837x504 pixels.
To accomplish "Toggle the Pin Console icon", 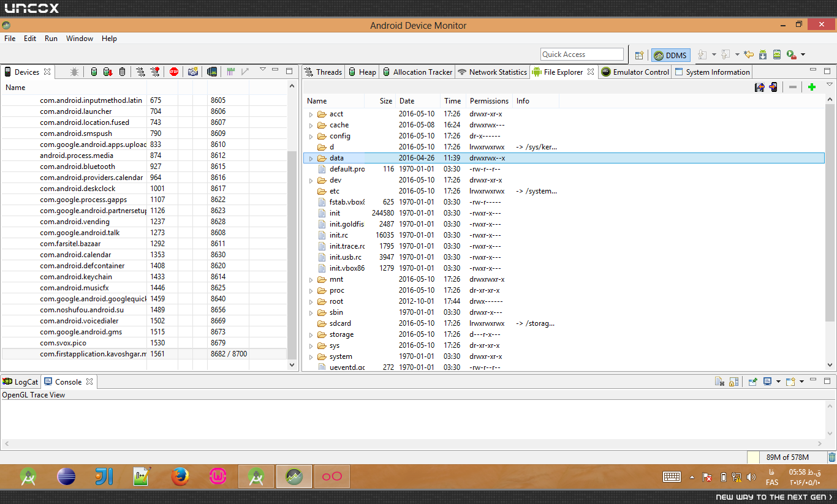I will pyautogui.click(x=753, y=382).
